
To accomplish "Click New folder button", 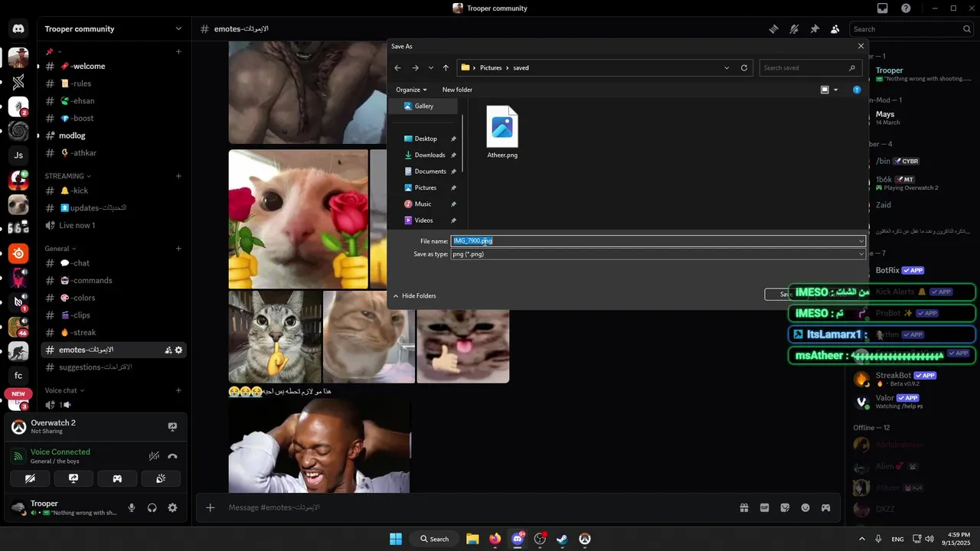I will pyautogui.click(x=457, y=90).
